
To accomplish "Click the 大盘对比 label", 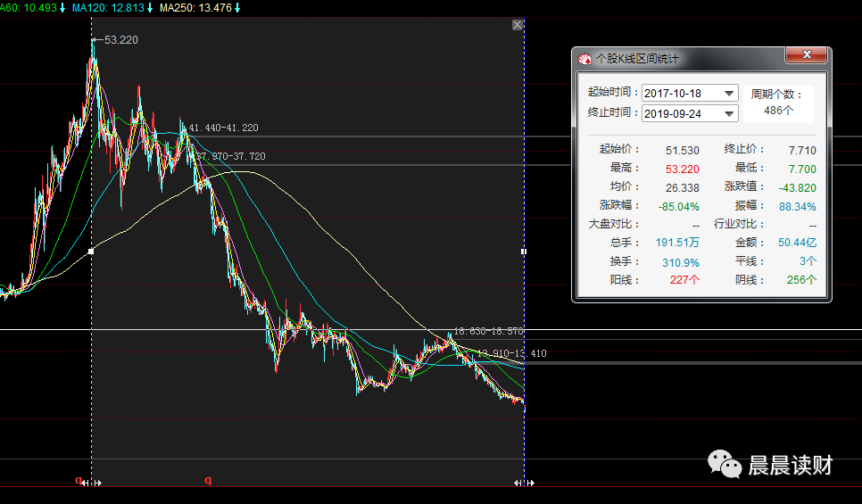I will pos(614,224).
